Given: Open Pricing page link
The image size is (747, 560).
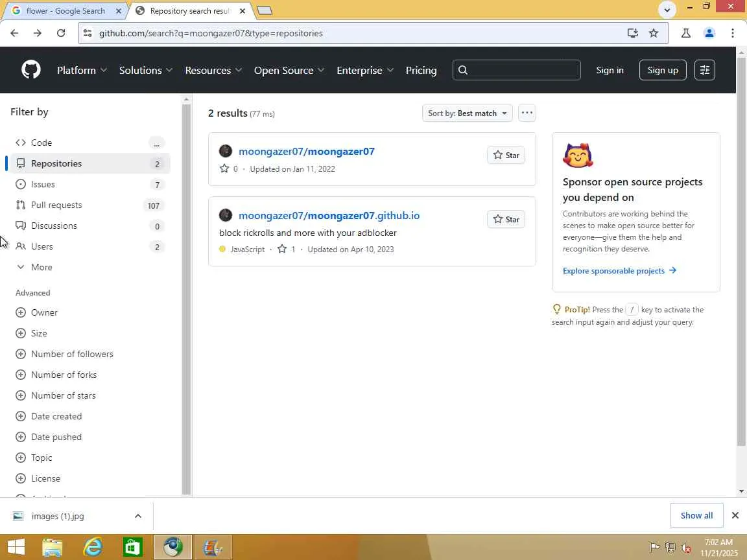Looking at the screenshot, I should (421, 70).
